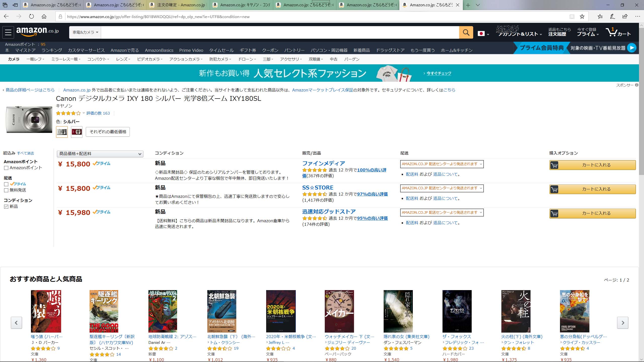Click the 評価の数 163 reviews link
Viewport: 644px width, 362px height.
click(x=98, y=113)
